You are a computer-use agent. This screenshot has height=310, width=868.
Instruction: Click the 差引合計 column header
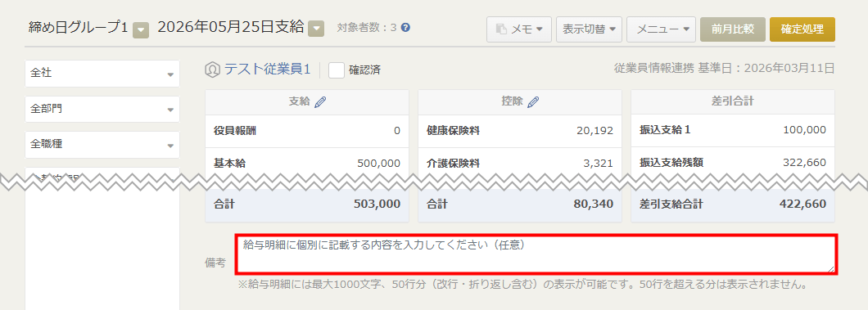point(732,101)
